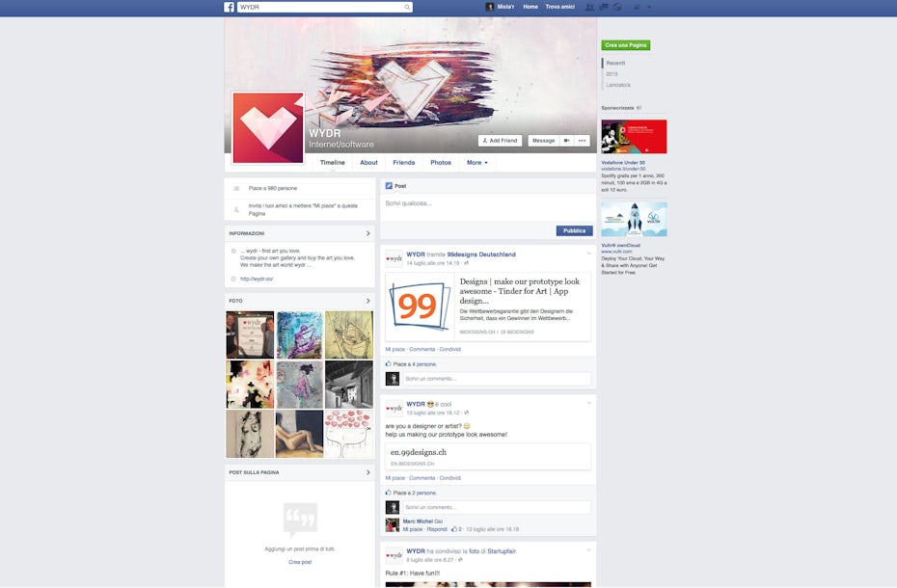Image resolution: width=897 pixels, height=588 pixels.
Task: Click Piace a 2 persone
Action: (x=415, y=493)
